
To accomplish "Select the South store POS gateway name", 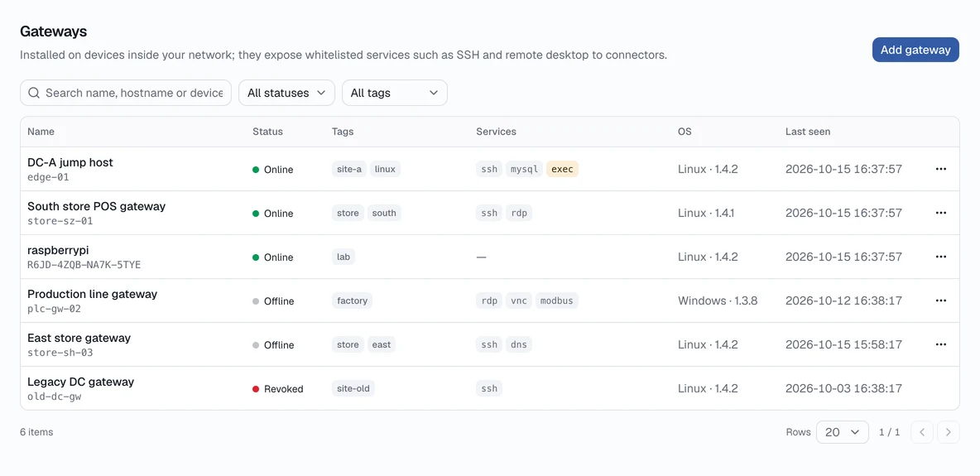I will click(x=96, y=206).
